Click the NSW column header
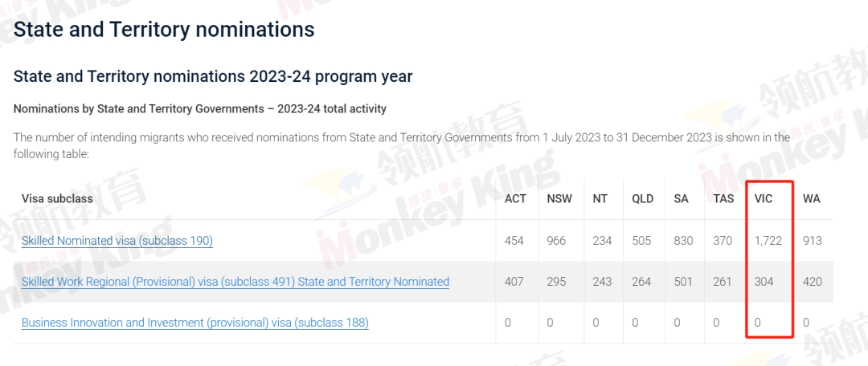This screenshot has width=868, height=366. coord(559,199)
